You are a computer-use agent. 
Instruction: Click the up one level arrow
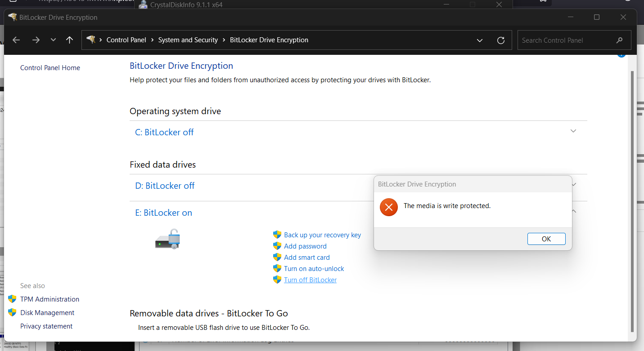69,40
